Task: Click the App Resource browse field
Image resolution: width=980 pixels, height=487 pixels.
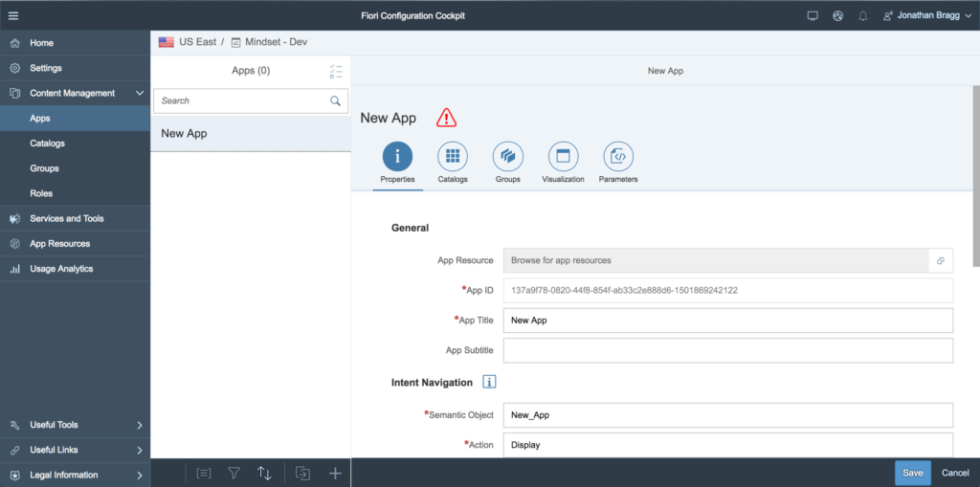Action: (x=716, y=260)
